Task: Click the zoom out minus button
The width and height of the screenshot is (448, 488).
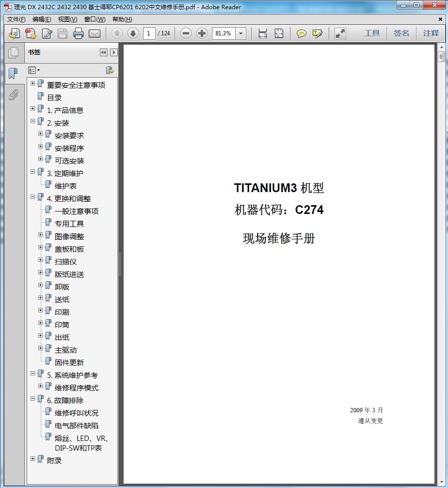Action: pyautogui.click(x=186, y=33)
